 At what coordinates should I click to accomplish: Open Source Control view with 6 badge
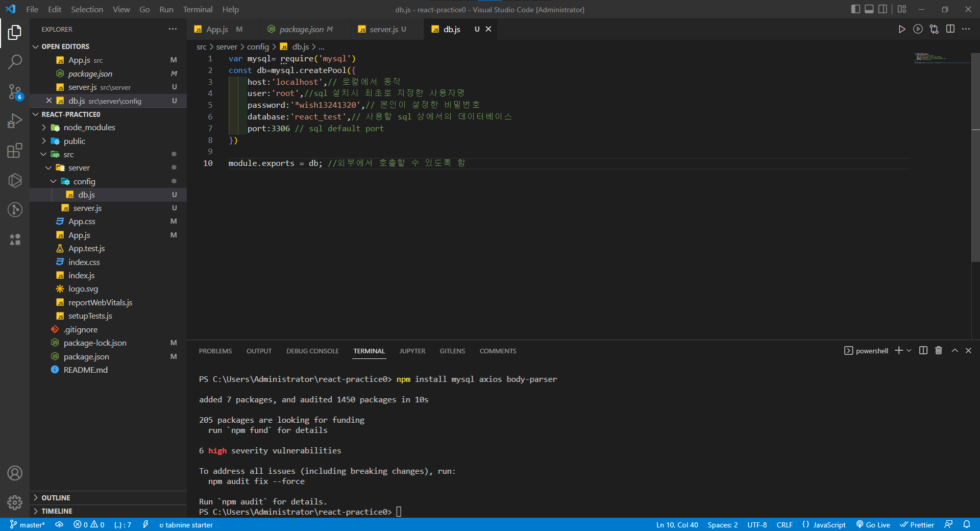click(15, 92)
